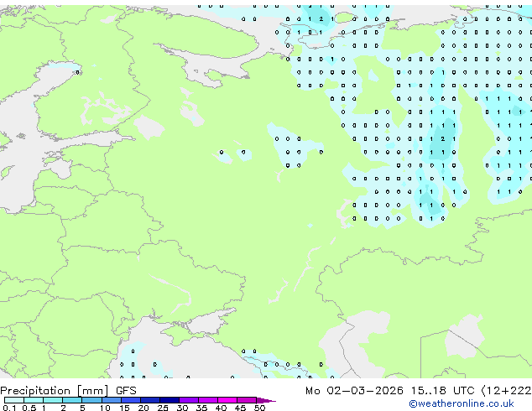Click the 10–15 mm legend swatch
Image resolution: width=532 pixels, height=411 pixels.
pos(111,400)
